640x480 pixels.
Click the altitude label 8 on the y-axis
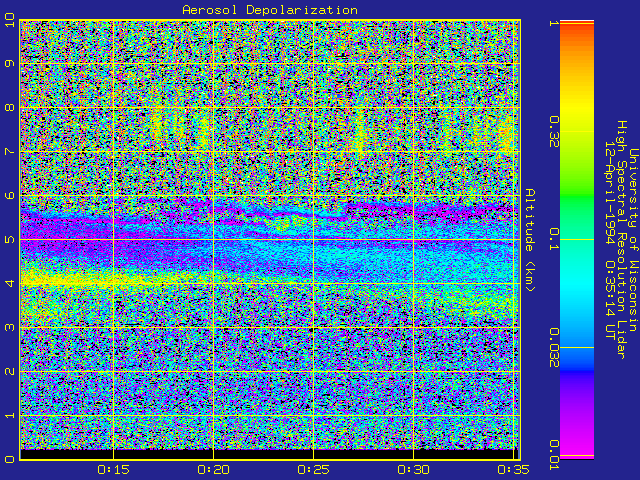click(9, 108)
